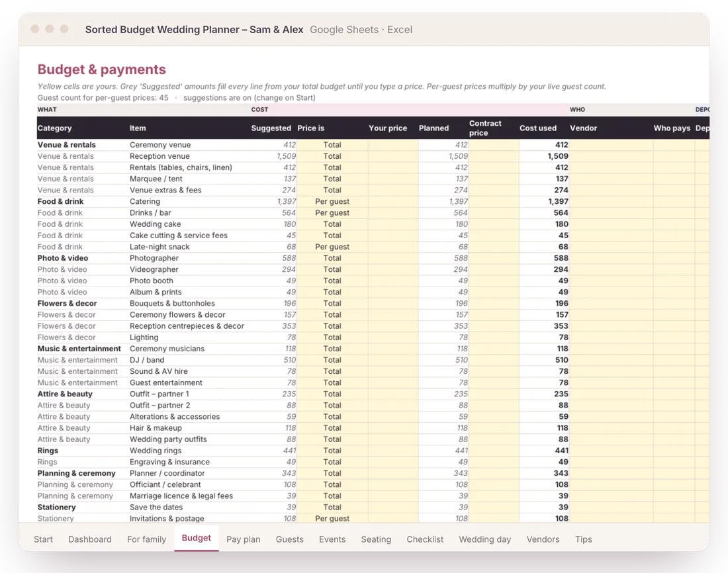Click the Engraving & insurance item cell
The image size is (728, 573).
coord(169,462)
